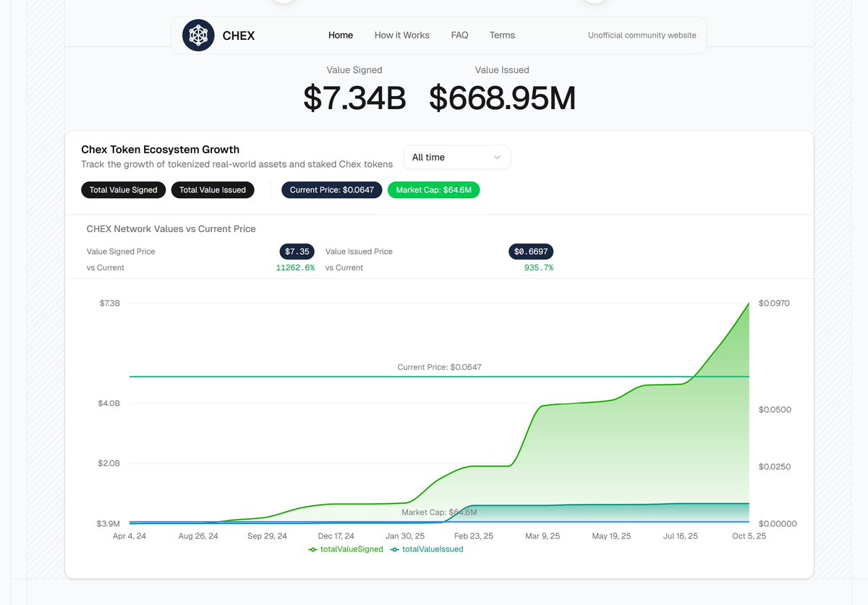Click the $0.00000 right axis label
The width and height of the screenshot is (868, 605).
[776, 523]
